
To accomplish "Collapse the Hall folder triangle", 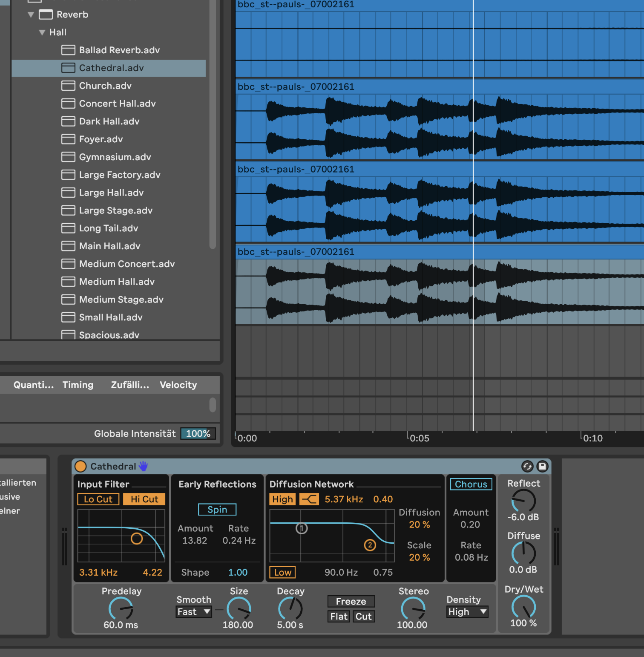I will (42, 32).
